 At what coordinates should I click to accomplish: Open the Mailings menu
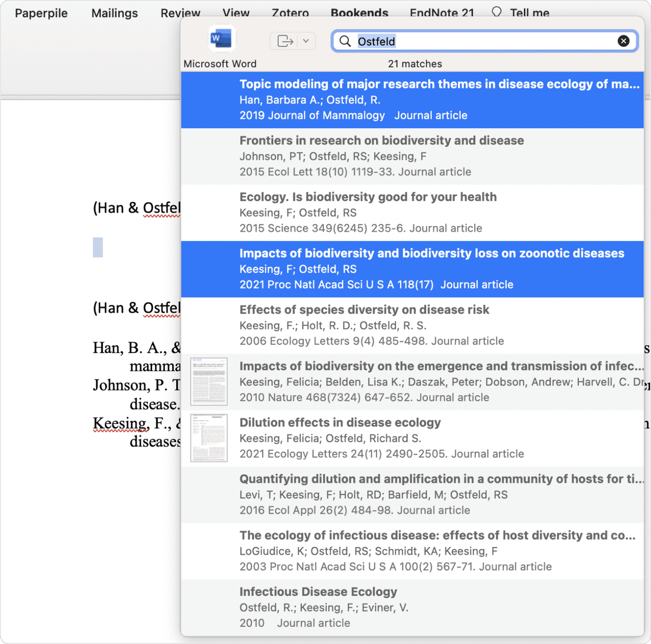114,13
